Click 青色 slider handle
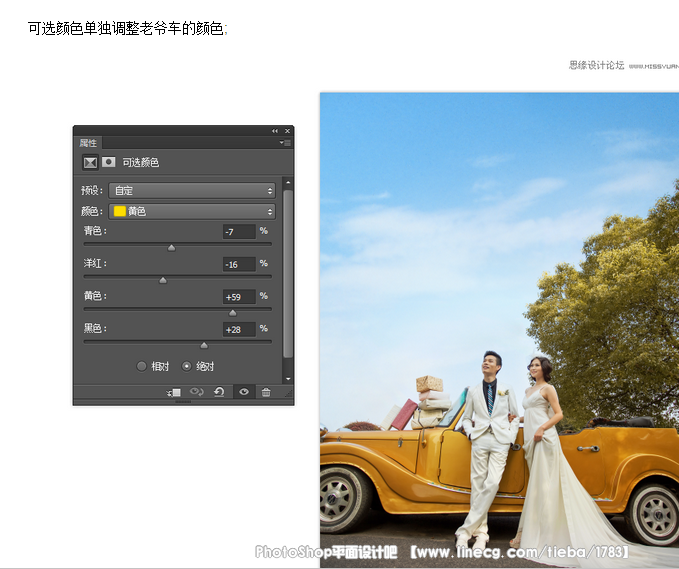Screen dimensions: 679x569 (171, 248)
